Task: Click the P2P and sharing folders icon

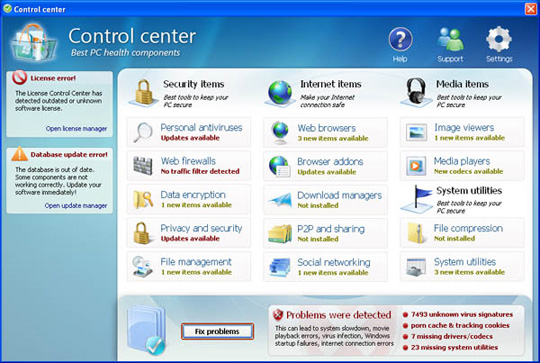Action: coord(280,234)
